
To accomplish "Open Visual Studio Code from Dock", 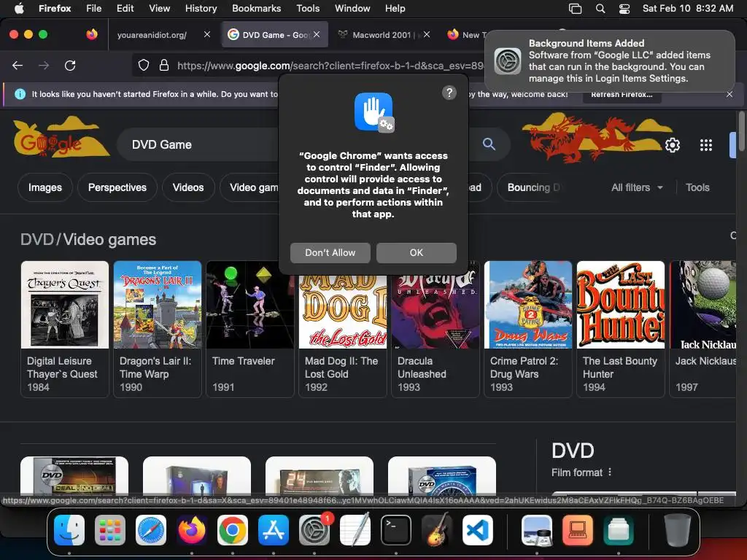I will coord(477,530).
